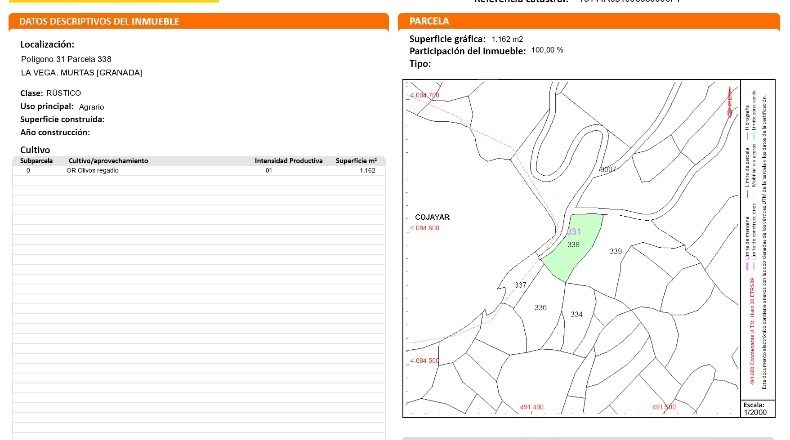The height and width of the screenshot is (440, 790).
Task: Click the Escala 1/2000 scale box
Action: coord(755,409)
